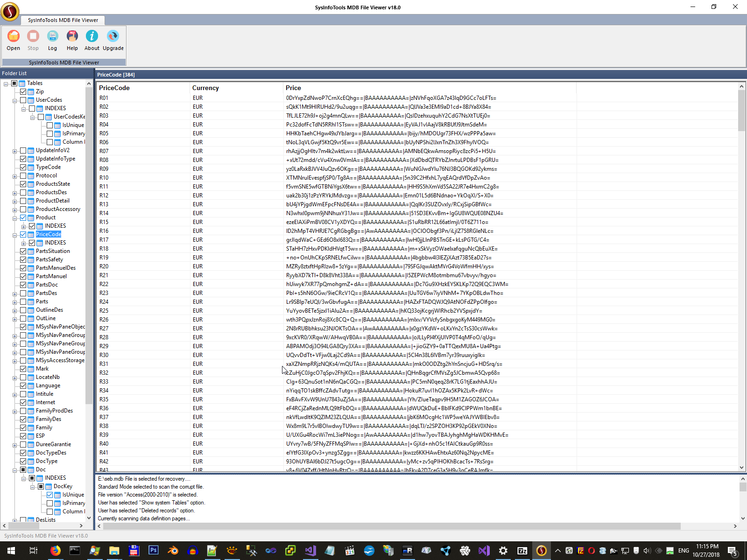Screen dimensions: 747x560
Task: Click the data table vertical scrollbar thumb
Action: (741, 111)
